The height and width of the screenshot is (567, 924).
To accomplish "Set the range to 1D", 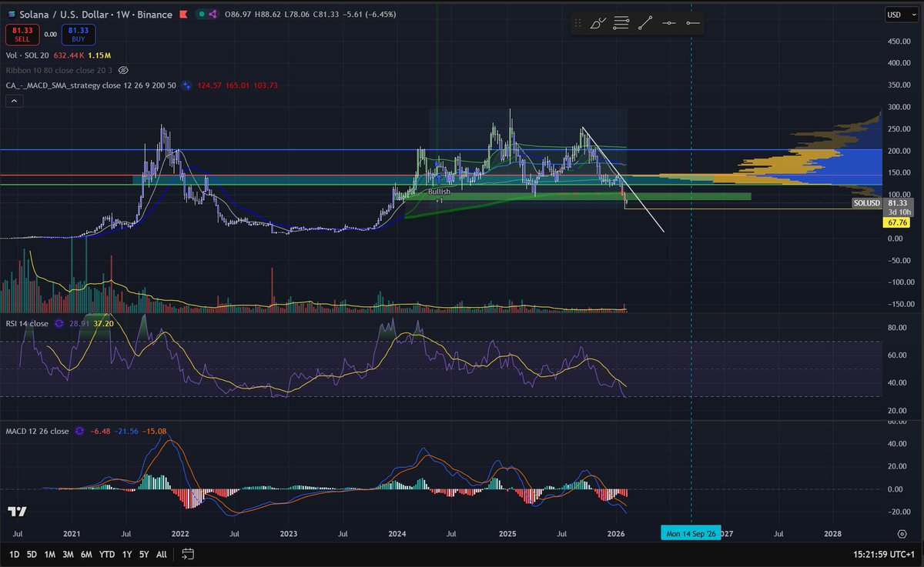I will pos(14,554).
